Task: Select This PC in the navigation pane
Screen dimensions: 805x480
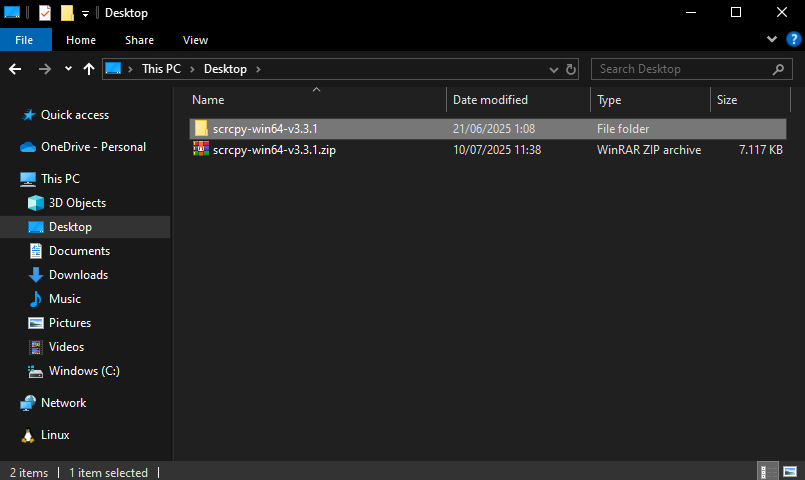Action: coord(60,179)
